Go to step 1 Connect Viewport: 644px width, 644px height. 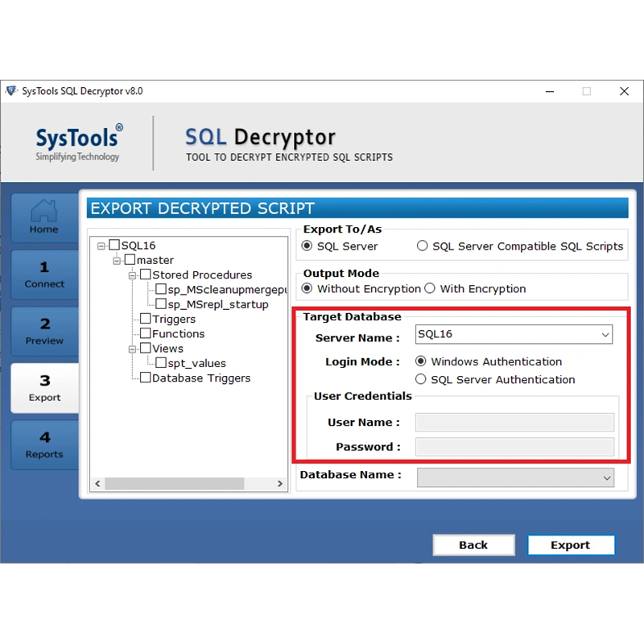[44, 275]
